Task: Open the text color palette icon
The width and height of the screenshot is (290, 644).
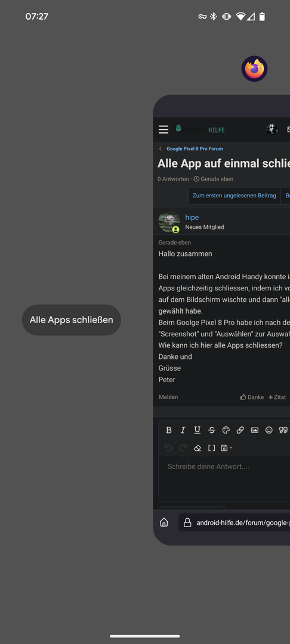Action: 226,430
